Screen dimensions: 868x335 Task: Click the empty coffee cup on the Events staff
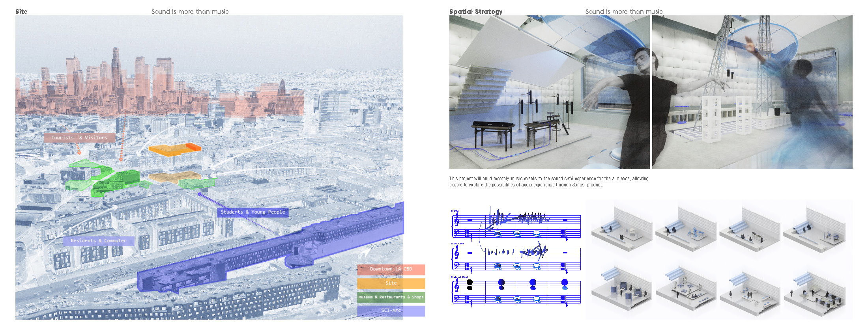[537, 234]
